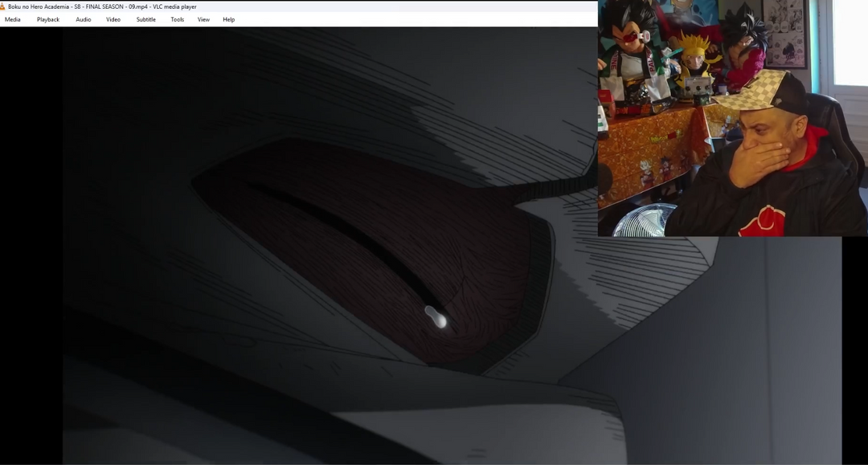Open the View menu
This screenshot has height=465, width=868.
[204, 19]
